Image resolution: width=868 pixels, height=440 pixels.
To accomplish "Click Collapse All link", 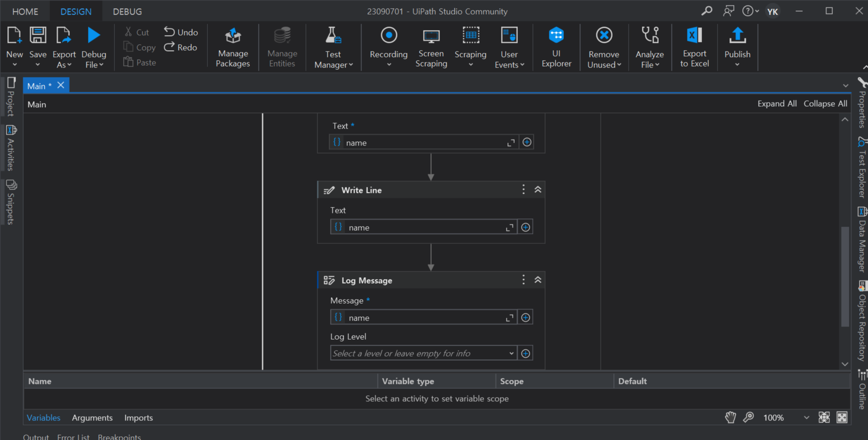I will (825, 104).
